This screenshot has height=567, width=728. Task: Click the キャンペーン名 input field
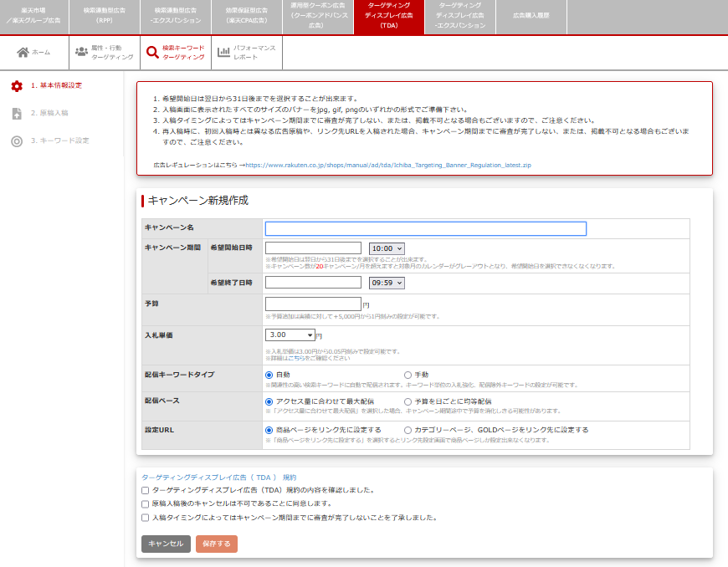point(425,228)
